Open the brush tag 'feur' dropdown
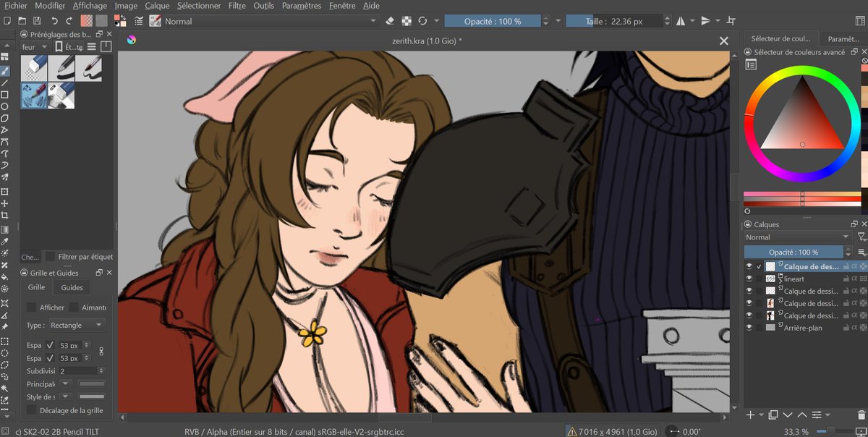The height and width of the screenshot is (437, 868). 37,47
